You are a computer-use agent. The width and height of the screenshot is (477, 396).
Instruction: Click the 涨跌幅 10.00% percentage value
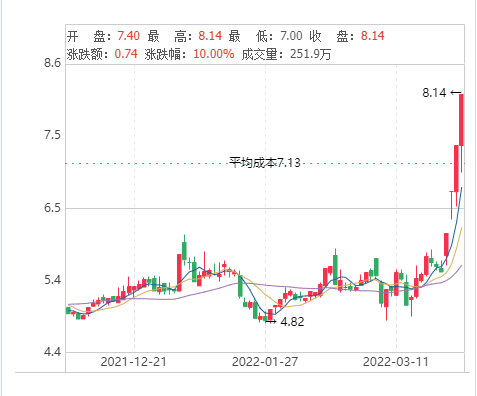214,54
